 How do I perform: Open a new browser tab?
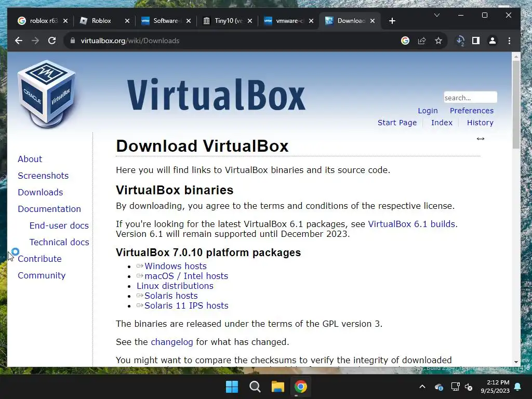pos(392,21)
